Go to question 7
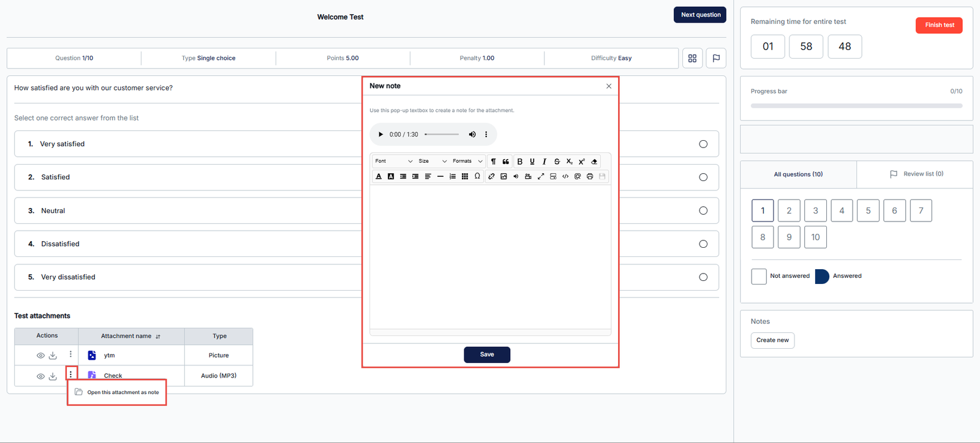The image size is (980, 443). [x=921, y=210]
